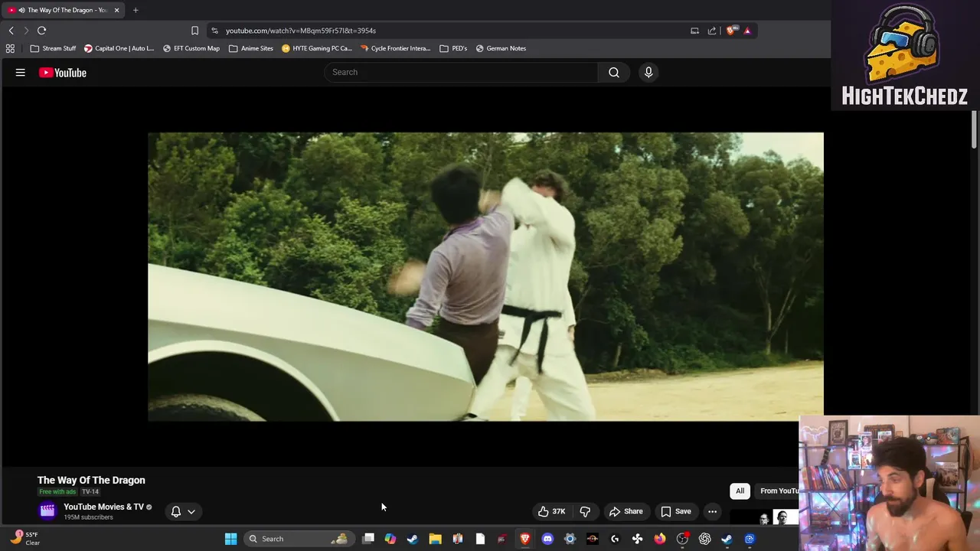The height and width of the screenshot is (551, 980).
Task: Bookmark this page in the address bar
Action: (194, 31)
